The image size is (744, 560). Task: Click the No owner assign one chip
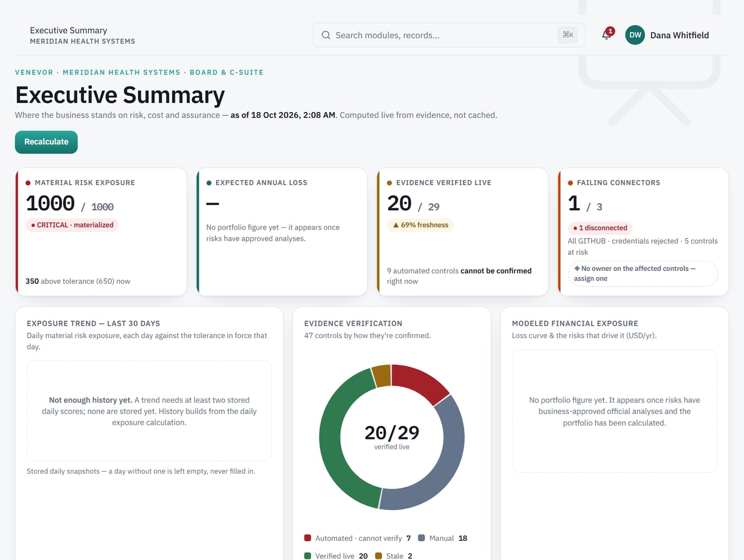coord(643,274)
